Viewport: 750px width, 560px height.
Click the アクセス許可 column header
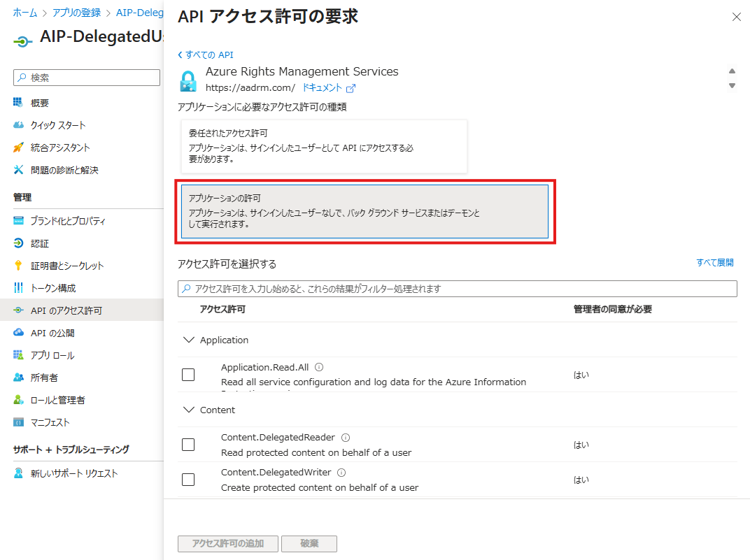(222, 309)
